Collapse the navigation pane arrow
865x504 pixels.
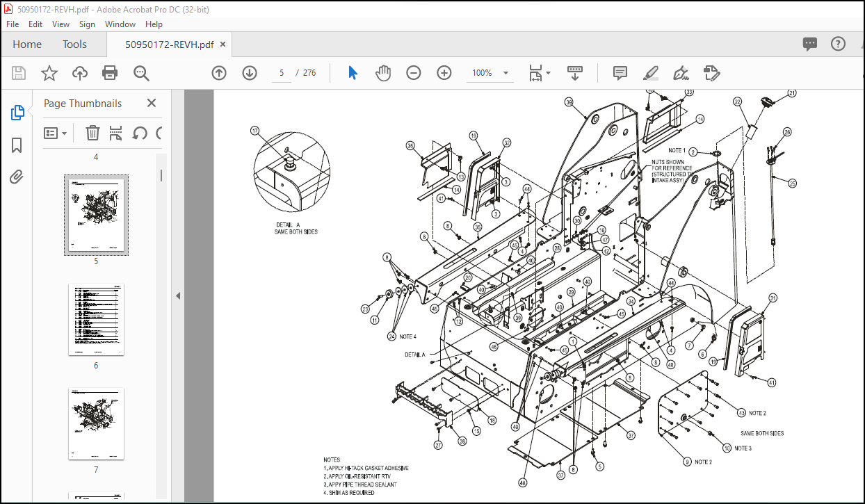click(178, 295)
